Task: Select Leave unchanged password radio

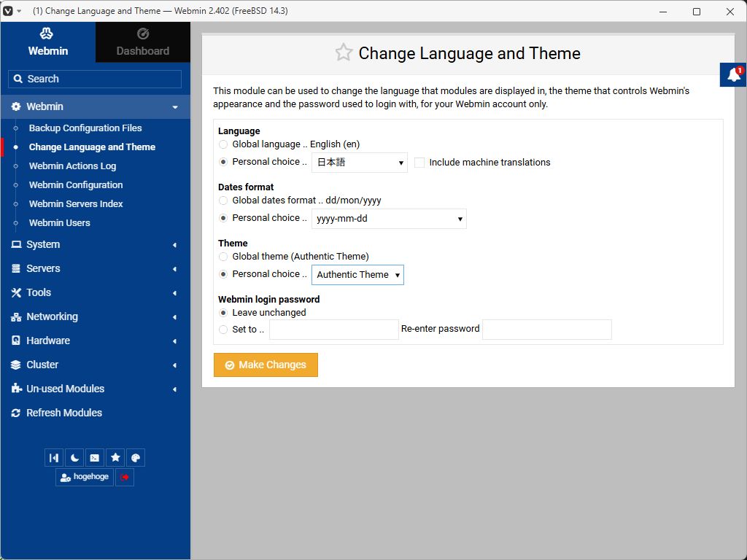Action: 223,313
